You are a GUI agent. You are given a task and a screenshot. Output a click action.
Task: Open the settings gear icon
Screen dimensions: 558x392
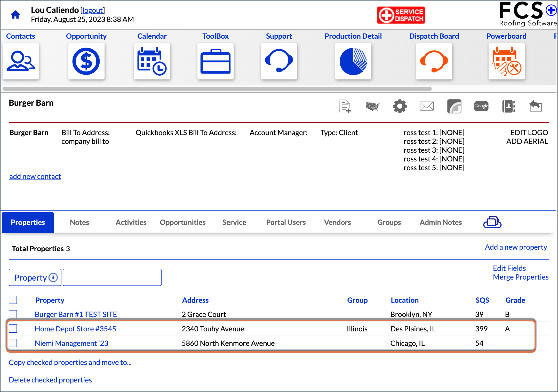(400, 106)
